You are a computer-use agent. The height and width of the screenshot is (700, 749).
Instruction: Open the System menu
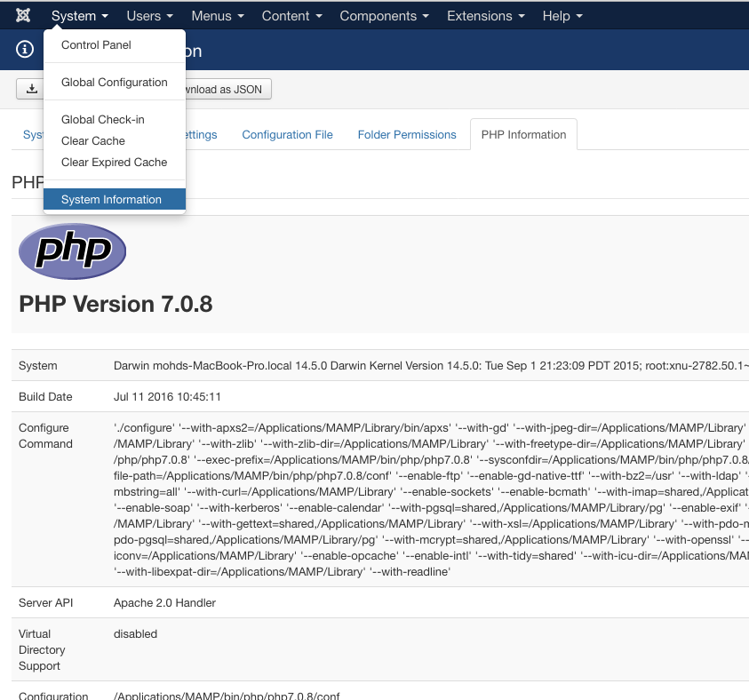pyautogui.click(x=80, y=16)
